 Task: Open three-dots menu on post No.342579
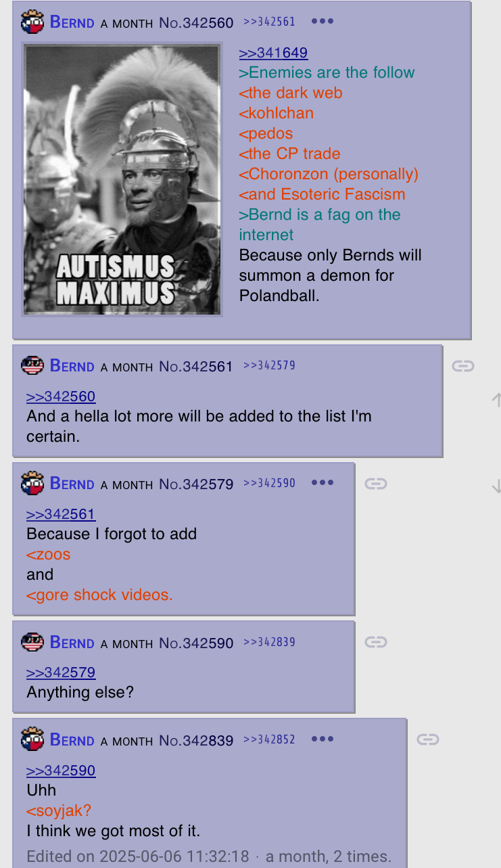click(323, 483)
